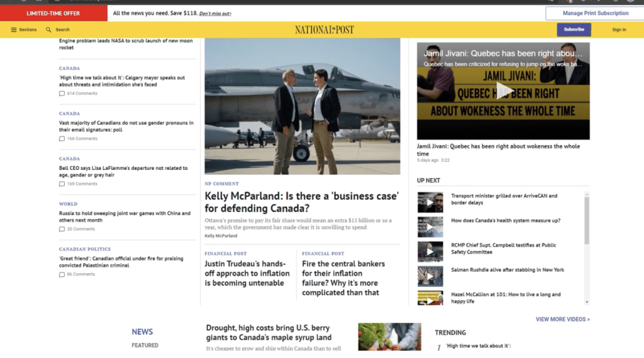
Task: Open Salman Rushdie alive after stabbing title
Action: [x=508, y=270]
